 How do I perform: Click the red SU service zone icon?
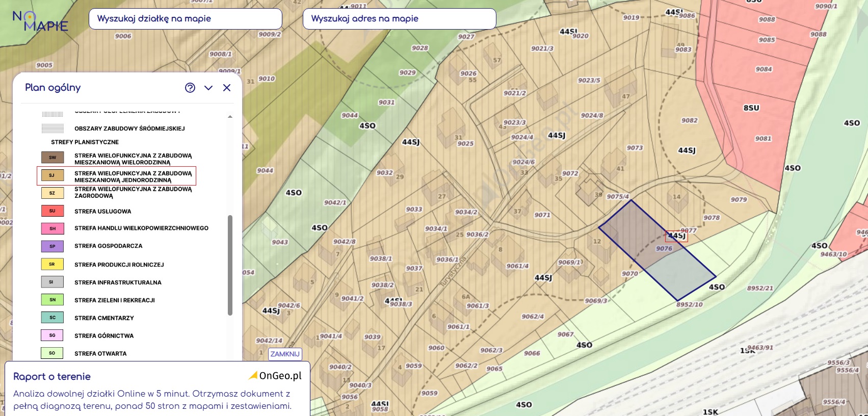click(52, 211)
